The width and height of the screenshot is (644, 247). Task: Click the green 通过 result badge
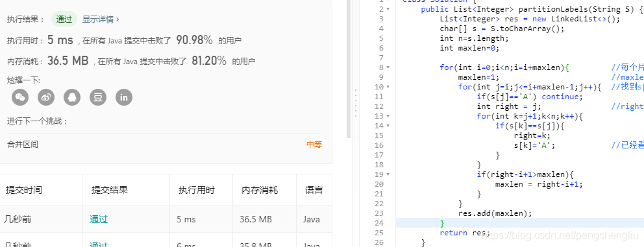tap(64, 19)
